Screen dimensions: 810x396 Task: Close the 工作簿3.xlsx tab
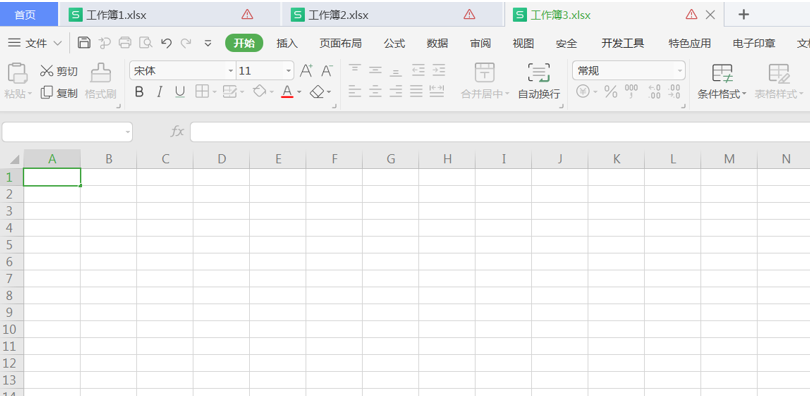tap(710, 15)
